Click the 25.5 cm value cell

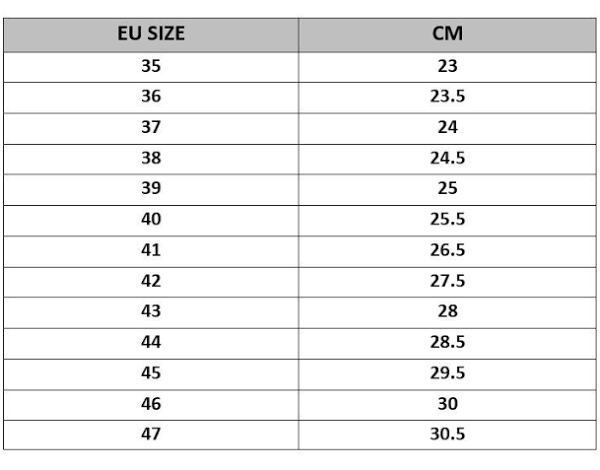coord(447,220)
